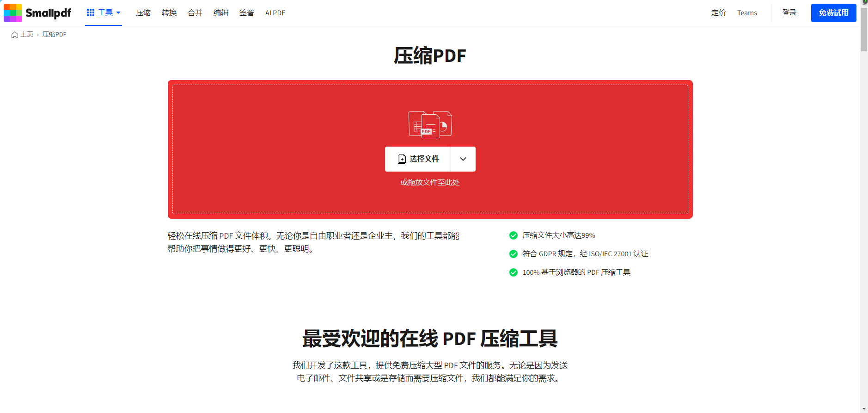Image resolution: width=868 pixels, height=413 pixels.
Task: Click the PDF documents illustration icon
Action: pyautogui.click(x=430, y=124)
